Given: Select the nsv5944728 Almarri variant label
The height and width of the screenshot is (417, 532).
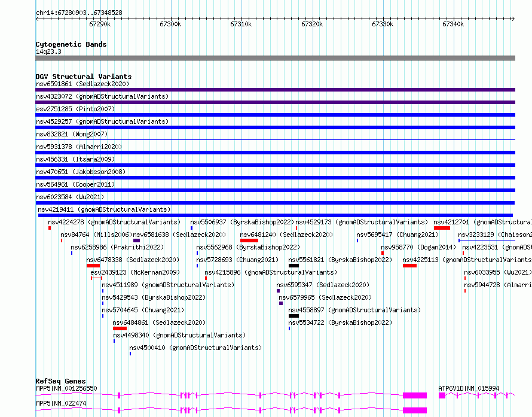Looking at the screenshot, I should click(498, 285).
